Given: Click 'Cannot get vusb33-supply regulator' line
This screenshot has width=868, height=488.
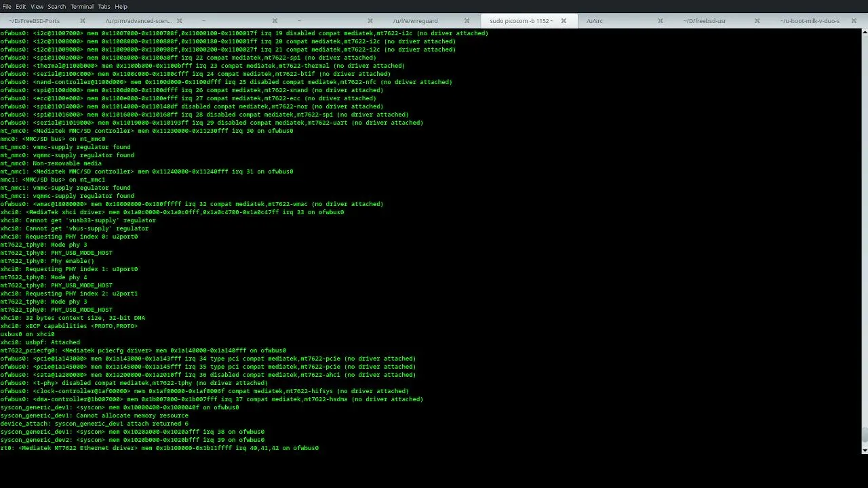Looking at the screenshot, I should click(x=78, y=220).
